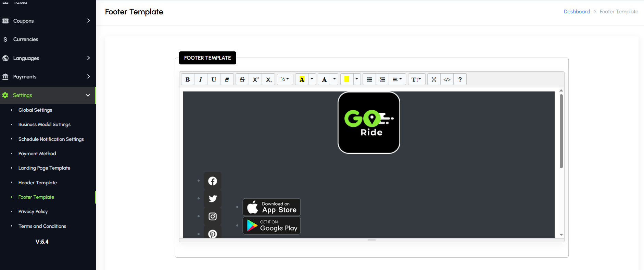Image resolution: width=644 pixels, height=270 pixels.
Task: Go to Privacy Policy settings page
Action: [x=33, y=211]
